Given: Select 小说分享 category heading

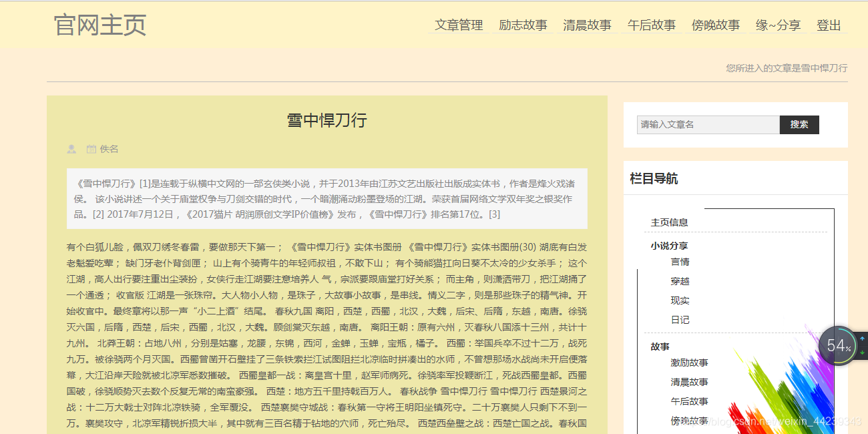Looking at the screenshot, I should tap(669, 246).
